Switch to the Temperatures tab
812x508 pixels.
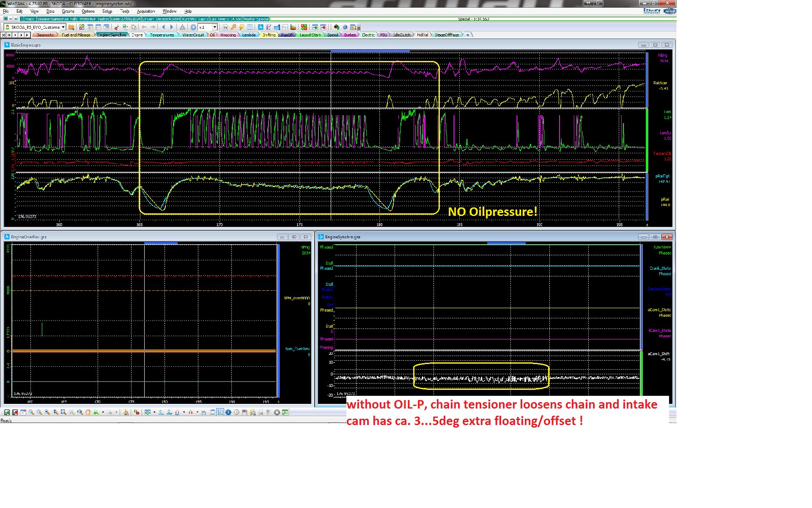coord(162,35)
